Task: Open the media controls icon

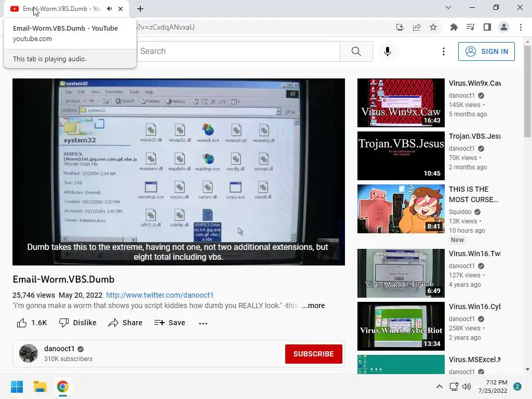Action: tap(470, 28)
